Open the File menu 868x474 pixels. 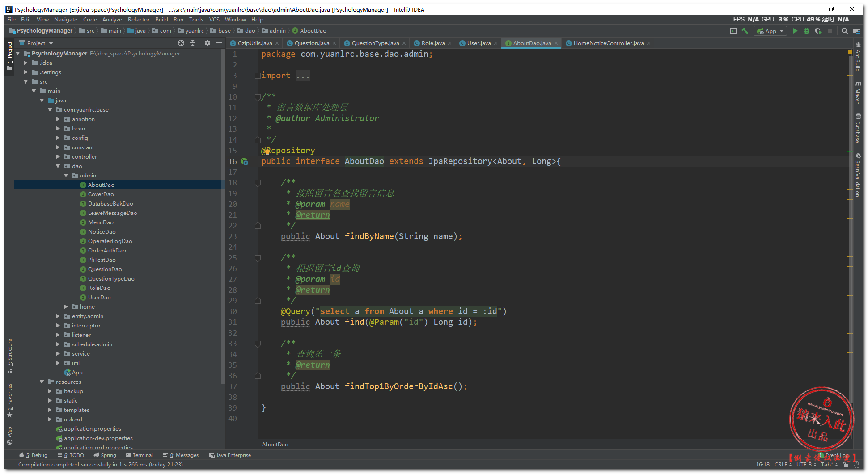click(11, 20)
